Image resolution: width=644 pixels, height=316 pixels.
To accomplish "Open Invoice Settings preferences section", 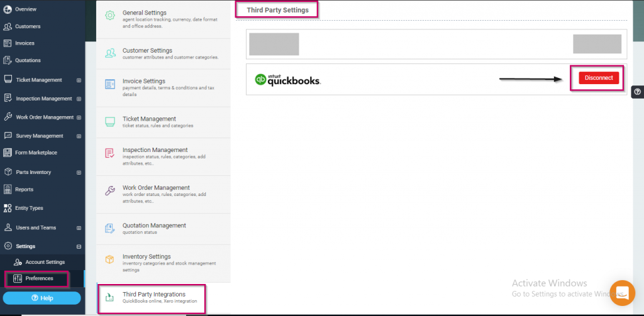I will 164,88.
